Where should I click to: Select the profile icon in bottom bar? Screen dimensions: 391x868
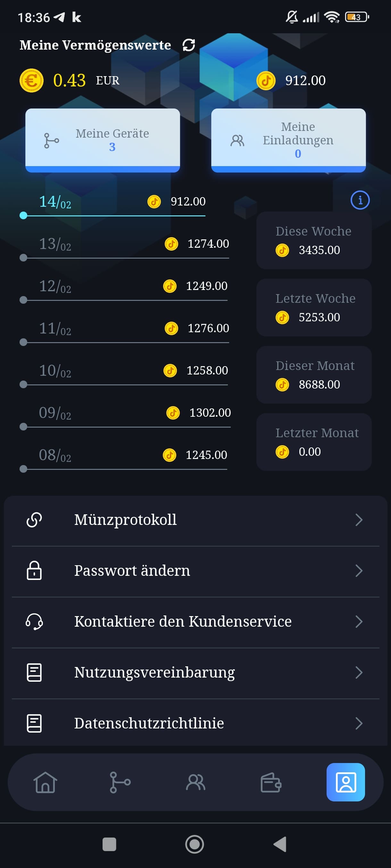pyautogui.click(x=345, y=783)
